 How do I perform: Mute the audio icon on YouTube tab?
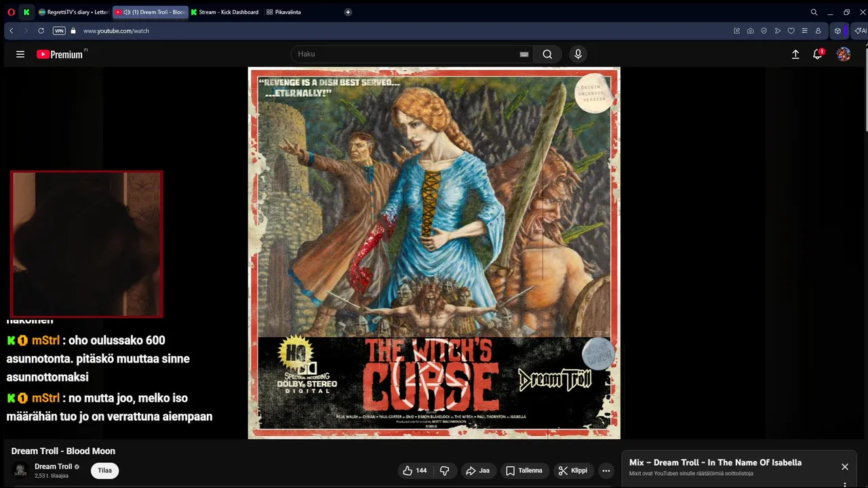[x=127, y=12]
